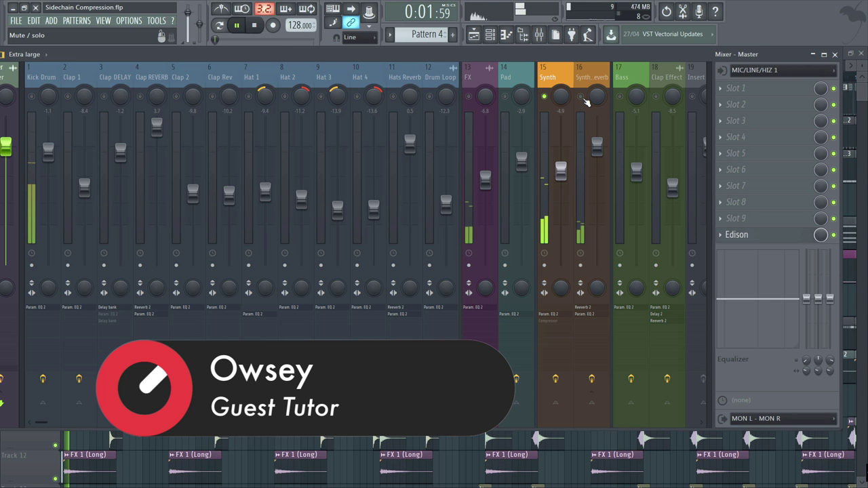Toggle the metronome icon

coord(221,9)
